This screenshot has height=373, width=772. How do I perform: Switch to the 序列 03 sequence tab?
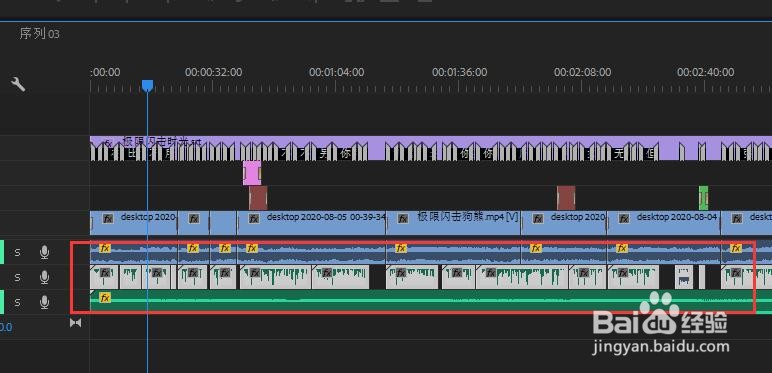[x=39, y=33]
